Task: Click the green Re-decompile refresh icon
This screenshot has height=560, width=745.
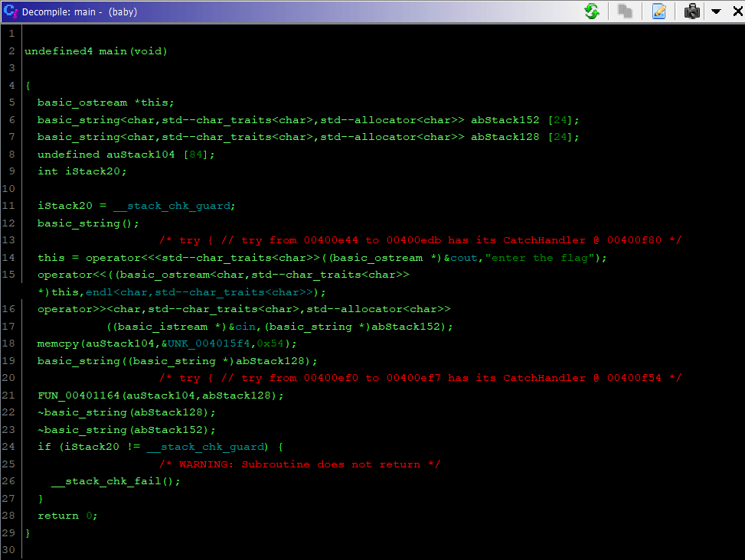Action: 591,11
